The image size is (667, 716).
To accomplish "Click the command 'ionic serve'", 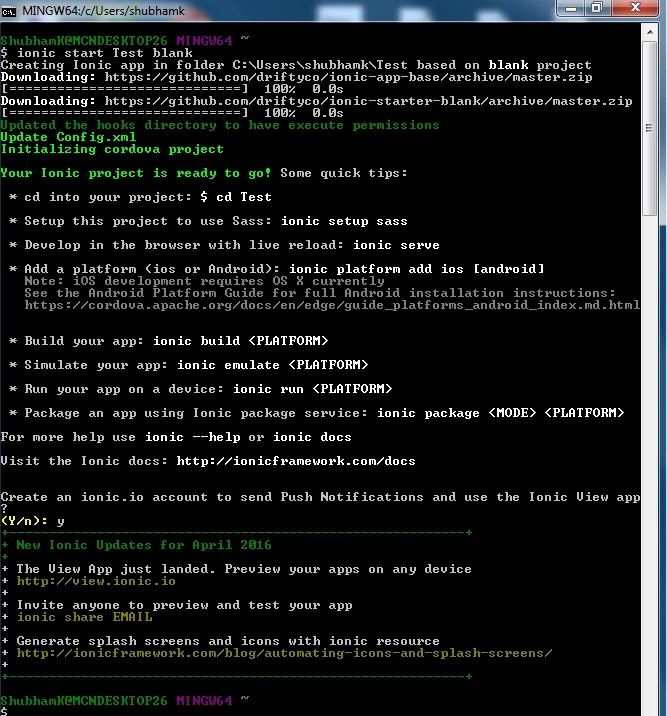I will point(396,245).
